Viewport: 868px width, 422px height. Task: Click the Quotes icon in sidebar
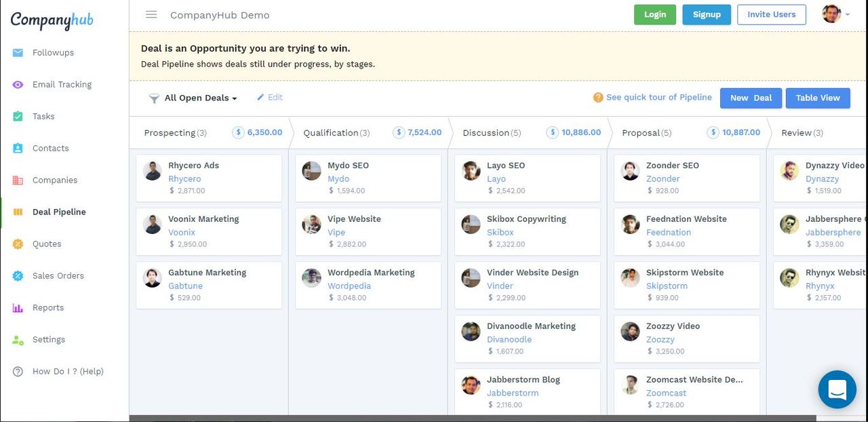pos(18,244)
